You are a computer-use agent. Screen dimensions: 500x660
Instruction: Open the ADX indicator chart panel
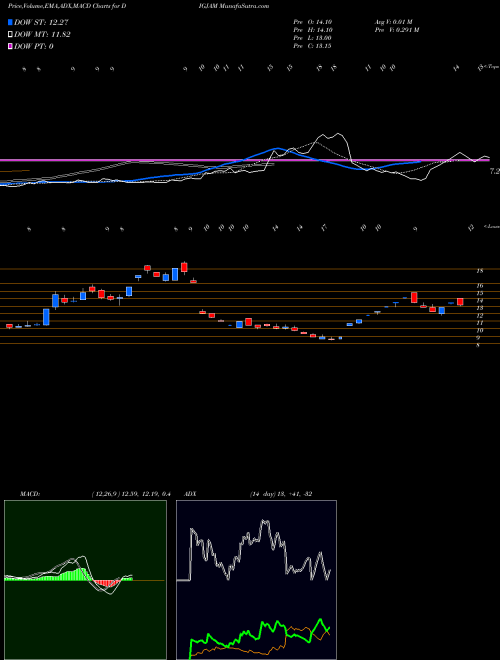click(256, 580)
